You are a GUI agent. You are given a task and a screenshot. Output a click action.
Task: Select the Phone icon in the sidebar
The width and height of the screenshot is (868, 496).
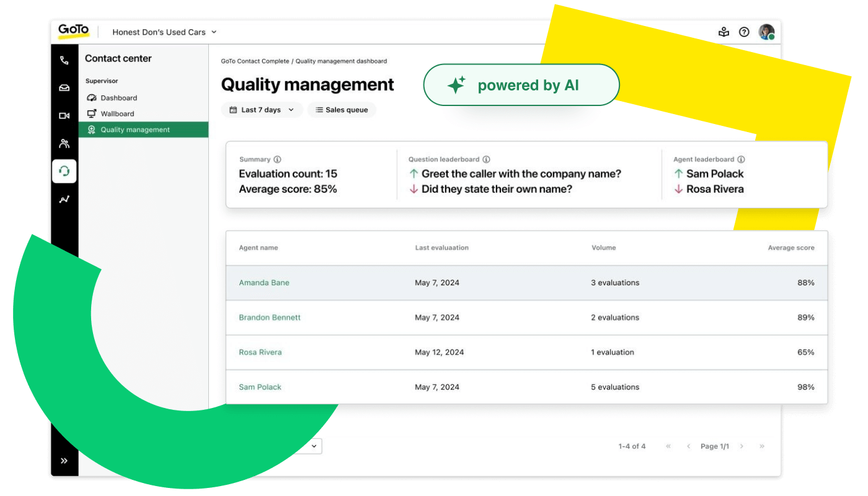click(x=64, y=60)
